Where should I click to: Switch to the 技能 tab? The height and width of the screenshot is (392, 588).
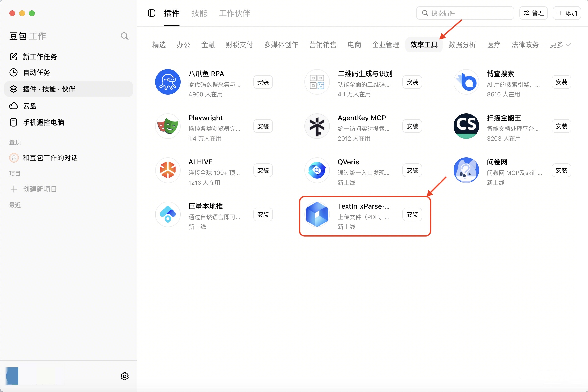click(x=199, y=13)
